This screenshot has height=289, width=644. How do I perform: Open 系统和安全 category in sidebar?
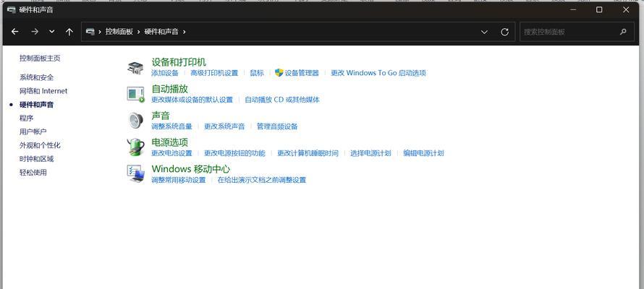37,77
